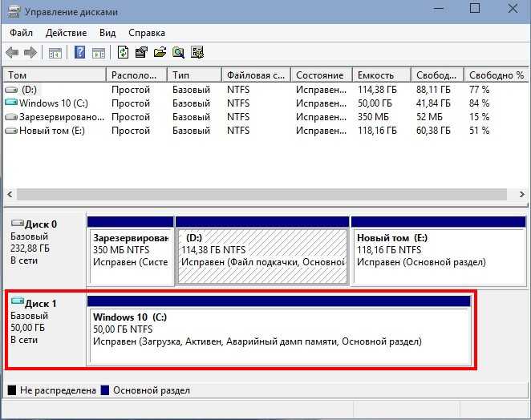This screenshot has width=531, height=420.
Task: Click the Refresh toolbar icon
Action: (x=124, y=52)
